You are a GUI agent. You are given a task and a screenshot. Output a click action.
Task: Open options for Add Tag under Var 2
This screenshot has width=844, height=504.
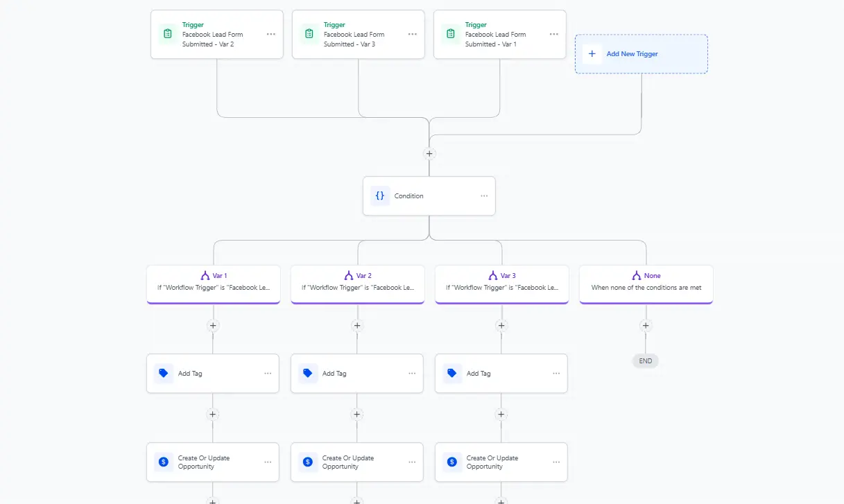pos(412,373)
